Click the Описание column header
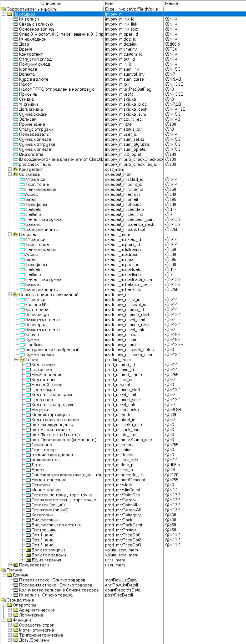Image resolution: width=246 pixels, height=644 pixels. coord(51,4)
